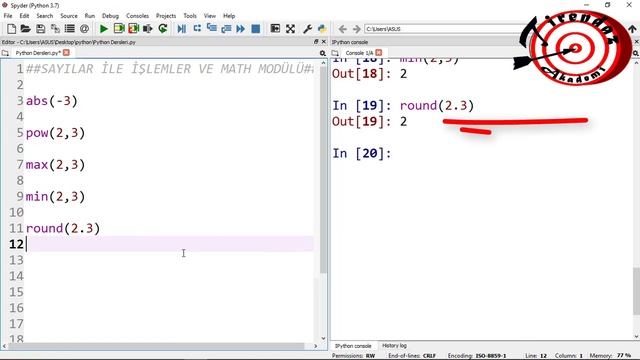Screen dimensions: 640x360
Task: Open the View menu
Action: click(210, 16)
